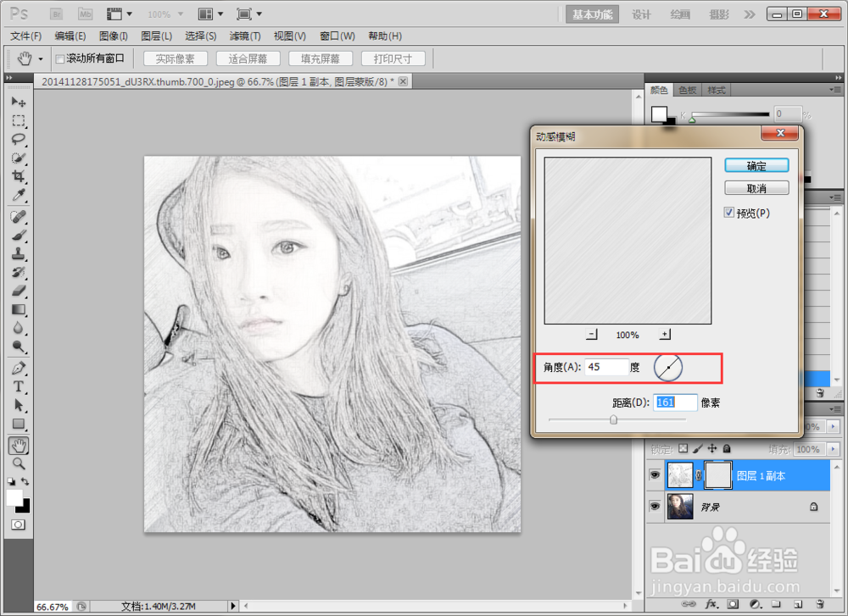The height and width of the screenshot is (616, 848).
Task: Create new adjustment layer icon
Action: coord(756,604)
